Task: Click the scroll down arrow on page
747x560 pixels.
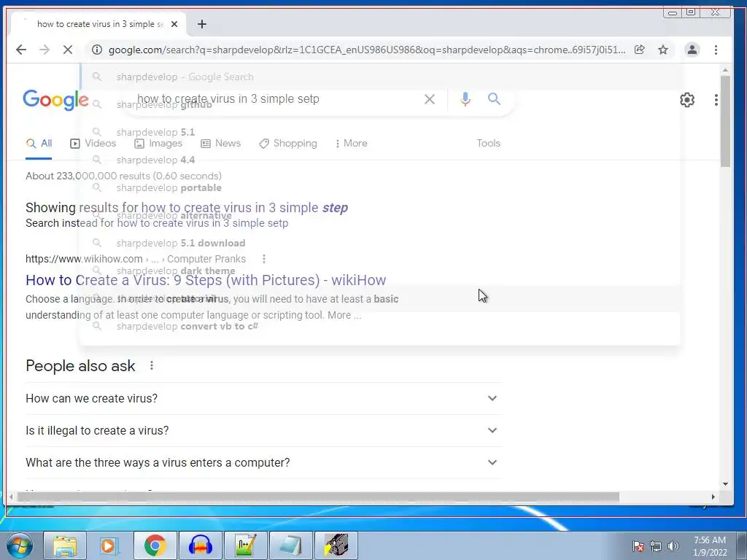Action: click(x=725, y=484)
